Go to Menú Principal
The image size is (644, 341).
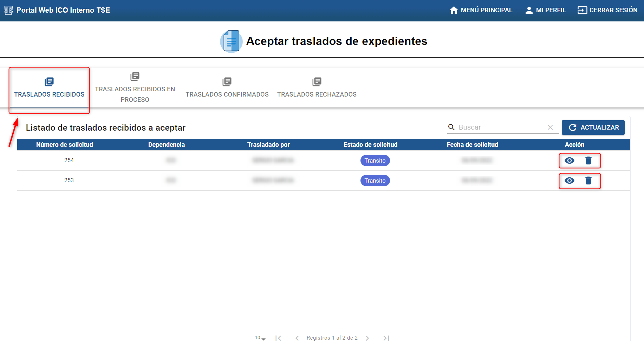click(481, 10)
